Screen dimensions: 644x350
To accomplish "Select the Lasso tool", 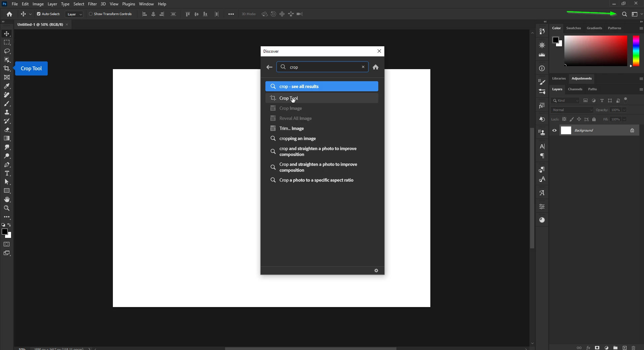I will [x=7, y=51].
